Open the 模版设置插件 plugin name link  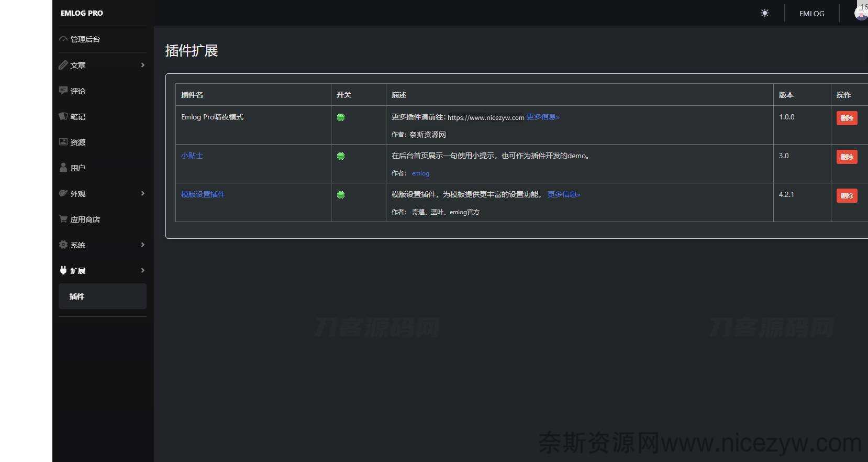203,194
